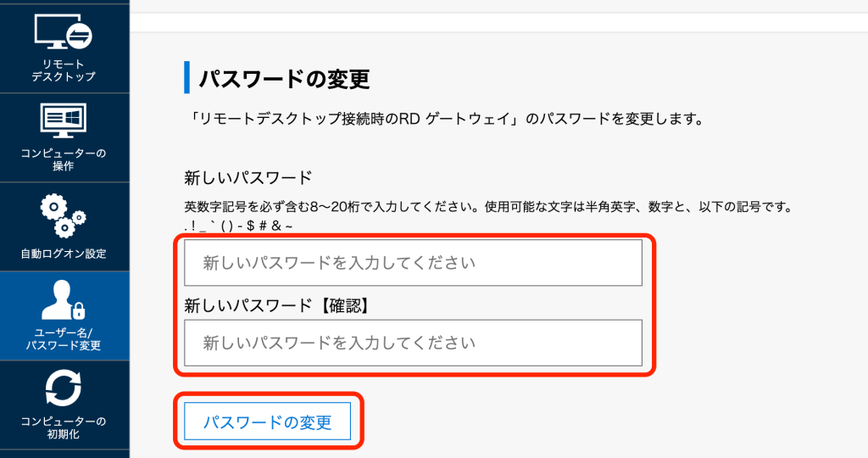
Task: Click the パスワードの変更 page heading
Action: 285,79
